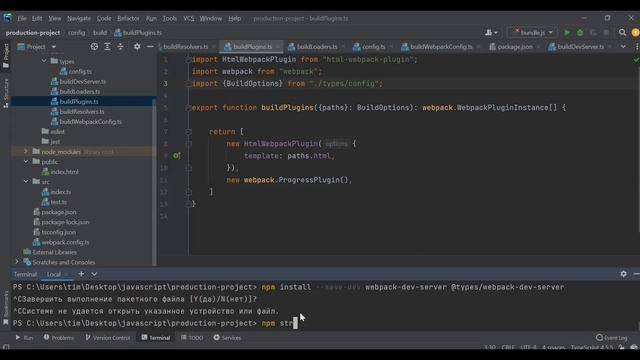This screenshot has height=360, width=640.
Task: Open Search Everywhere magnifier icon
Action: point(622,33)
